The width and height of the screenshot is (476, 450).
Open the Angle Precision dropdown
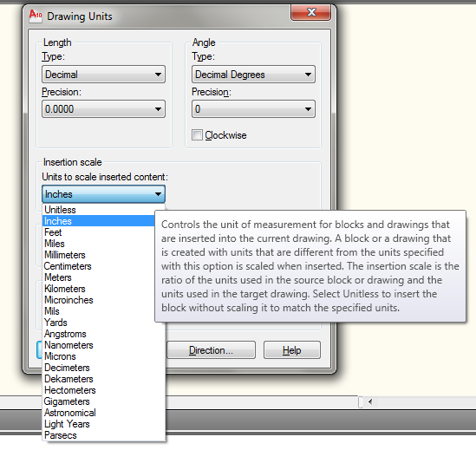253,108
